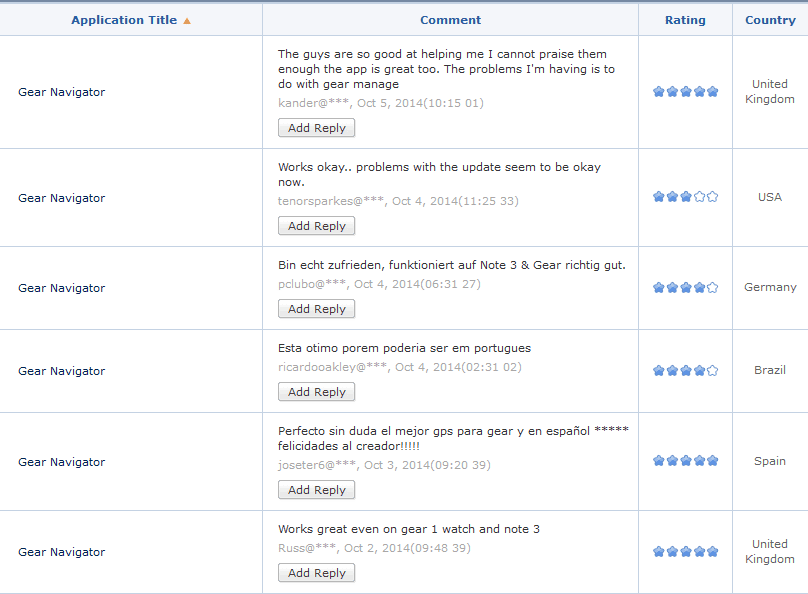Sort by Comment column header

click(450, 20)
